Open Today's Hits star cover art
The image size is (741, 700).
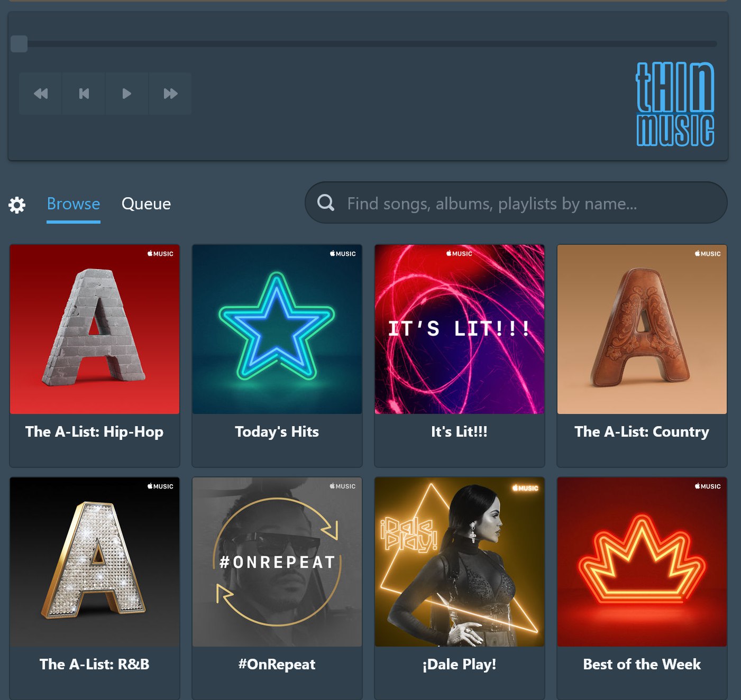pos(277,329)
